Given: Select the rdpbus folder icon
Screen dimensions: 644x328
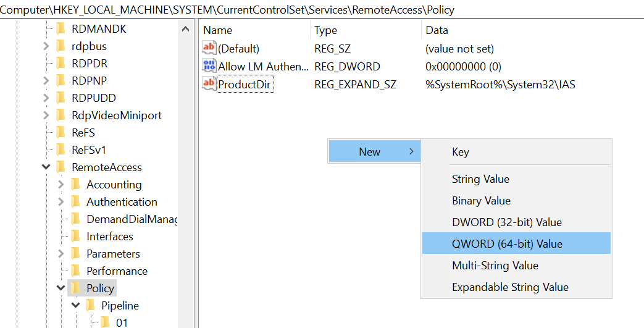Looking at the screenshot, I should (61, 46).
